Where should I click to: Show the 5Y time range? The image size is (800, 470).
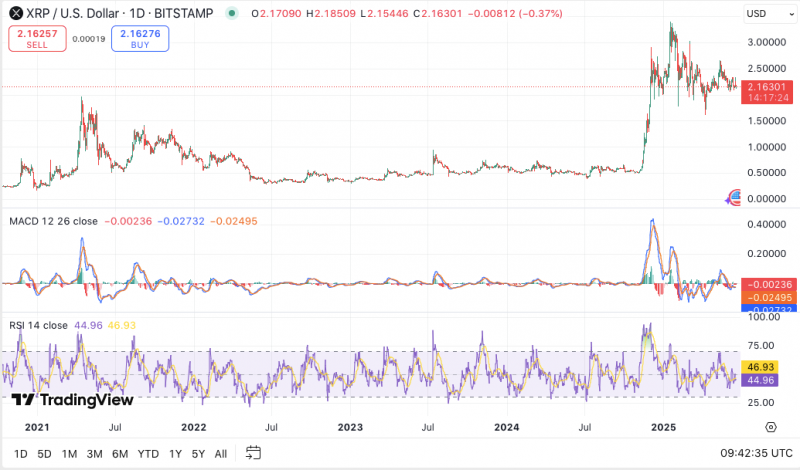[198, 454]
